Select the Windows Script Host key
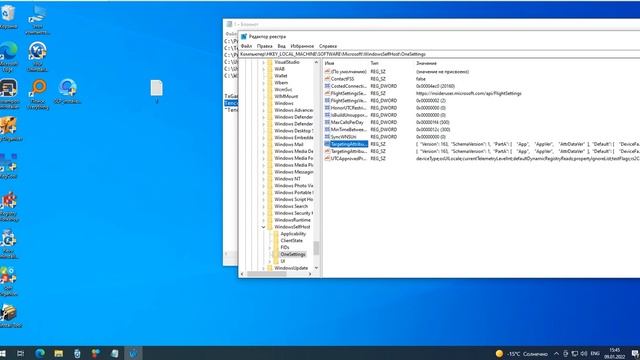This screenshot has height=360, width=640. click(x=293, y=200)
